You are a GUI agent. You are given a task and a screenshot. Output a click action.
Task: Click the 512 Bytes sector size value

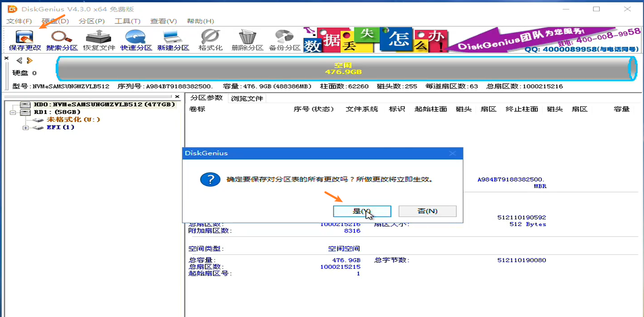click(527, 224)
